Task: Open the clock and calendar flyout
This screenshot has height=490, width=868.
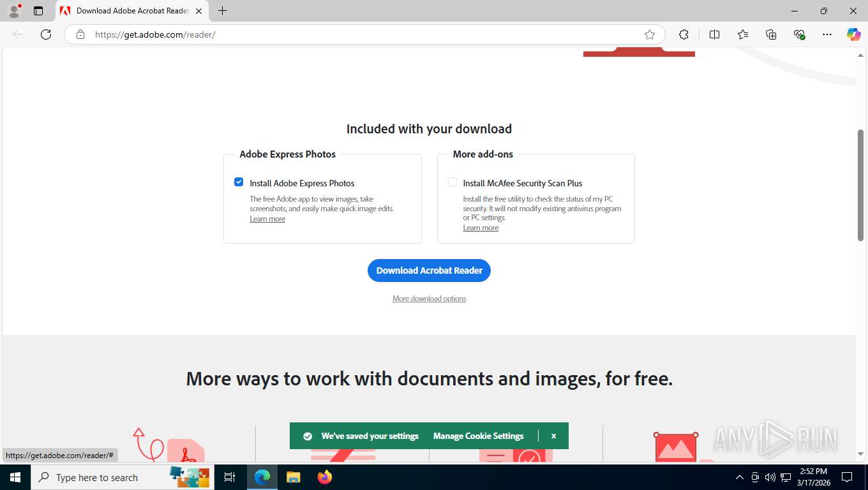Action: 813,477
